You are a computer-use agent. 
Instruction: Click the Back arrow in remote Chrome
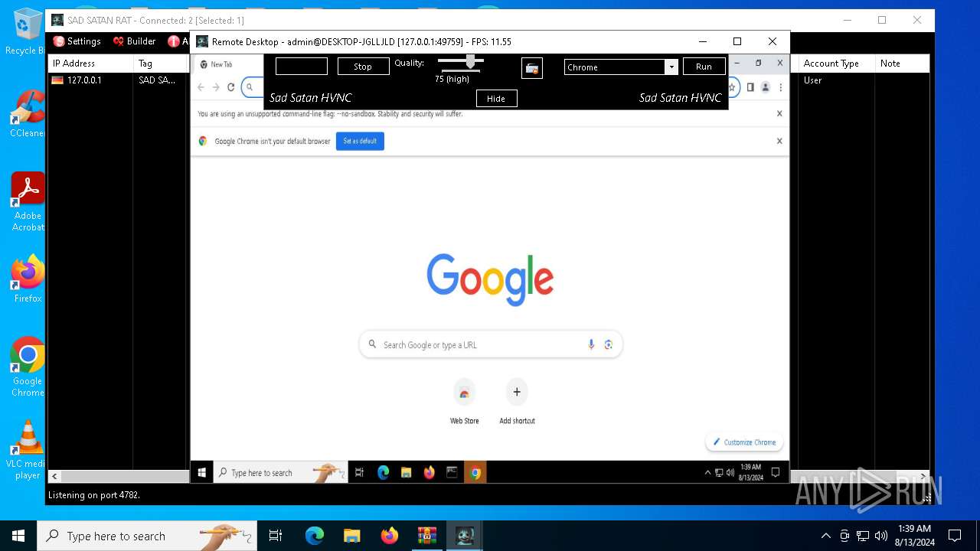tap(201, 87)
